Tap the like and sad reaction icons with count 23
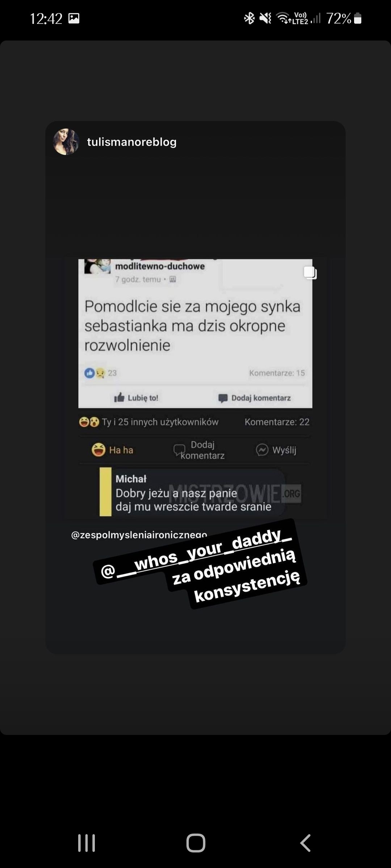391x868 pixels. (x=100, y=373)
